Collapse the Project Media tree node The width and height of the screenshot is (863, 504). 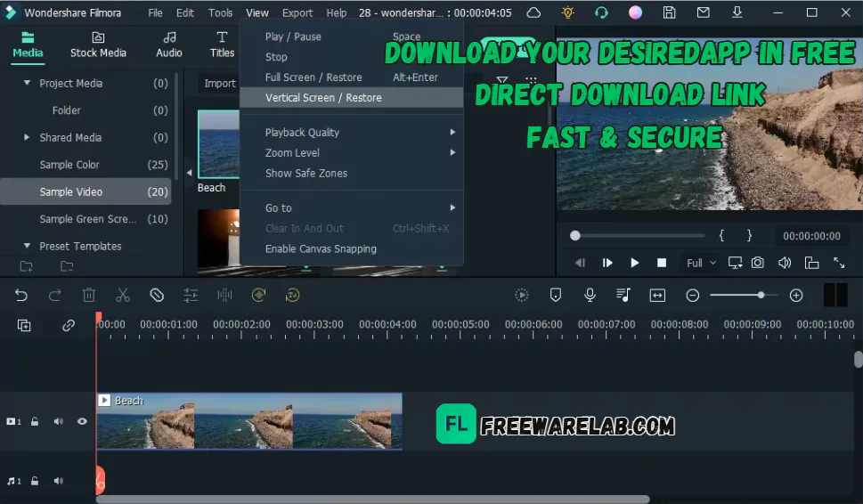[x=27, y=83]
